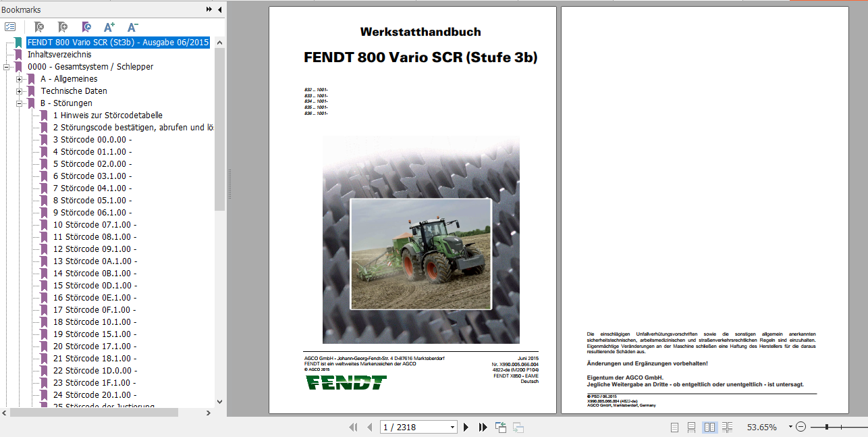Open the Technische Daten bookmark
The width and height of the screenshot is (868, 437).
point(74,91)
